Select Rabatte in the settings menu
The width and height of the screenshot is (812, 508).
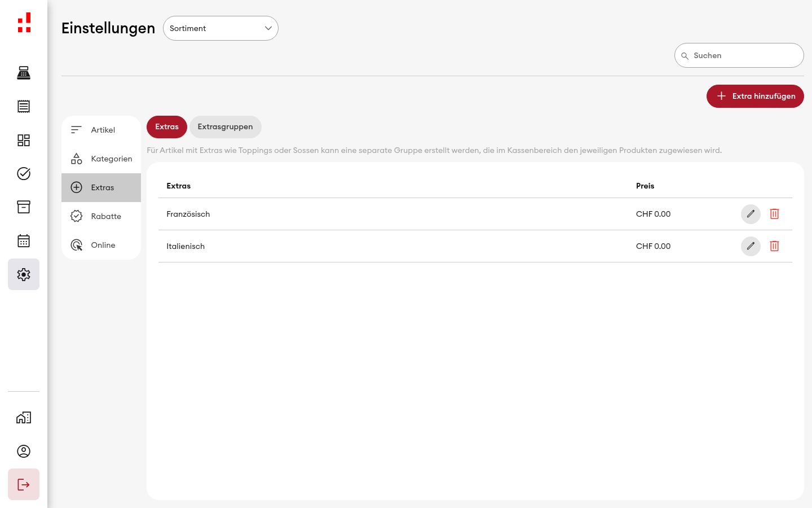pyautogui.click(x=101, y=216)
